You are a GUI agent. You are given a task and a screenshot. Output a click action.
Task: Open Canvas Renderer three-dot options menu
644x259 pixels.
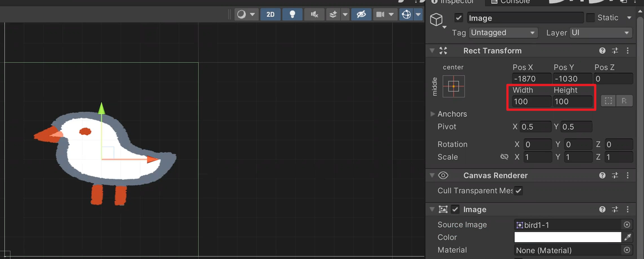[x=628, y=176]
